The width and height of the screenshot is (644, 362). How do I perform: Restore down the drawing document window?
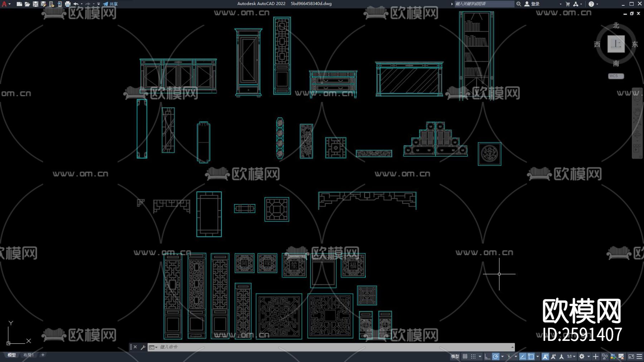(632, 14)
